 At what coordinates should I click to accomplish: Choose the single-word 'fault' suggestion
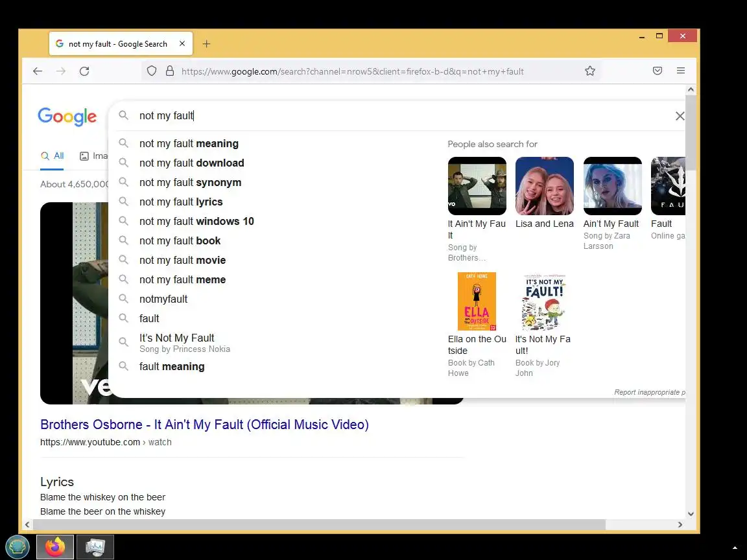coord(149,319)
